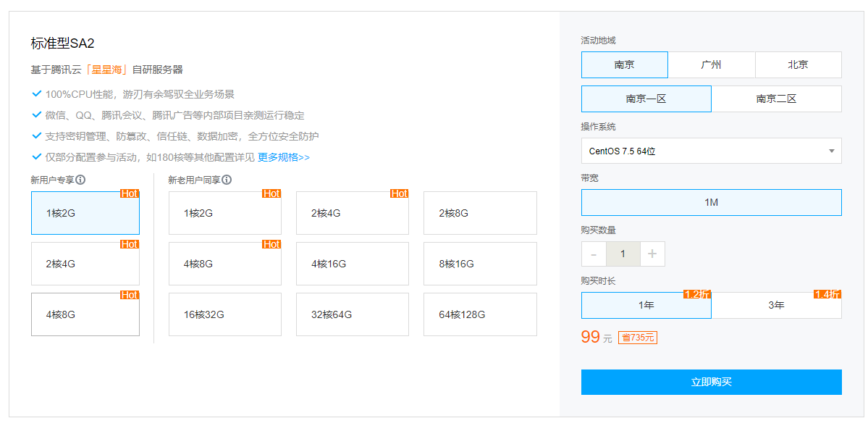Choose the 64核128G configuration
The height and width of the screenshot is (426, 868).
[480, 314]
